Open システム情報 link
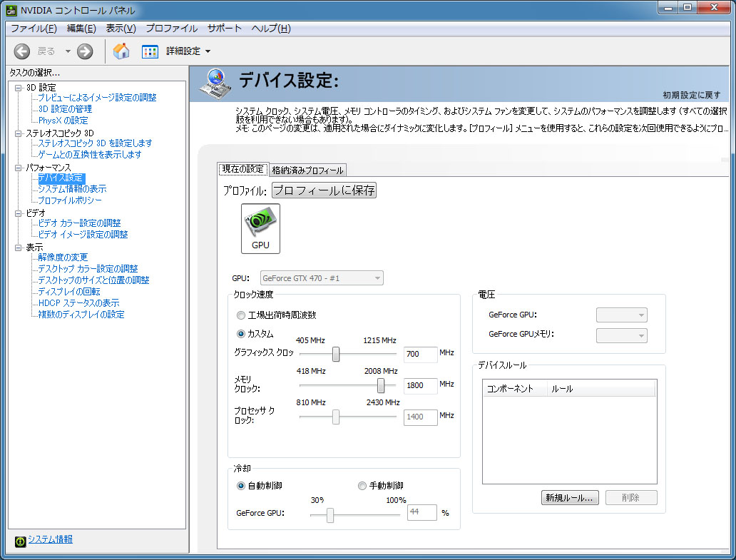736x560 pixels. point(50,539)
